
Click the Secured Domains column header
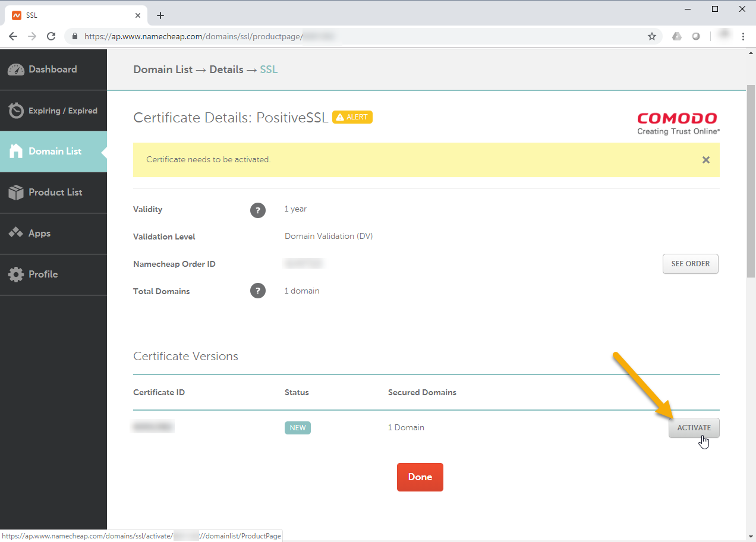click(422, 393)
